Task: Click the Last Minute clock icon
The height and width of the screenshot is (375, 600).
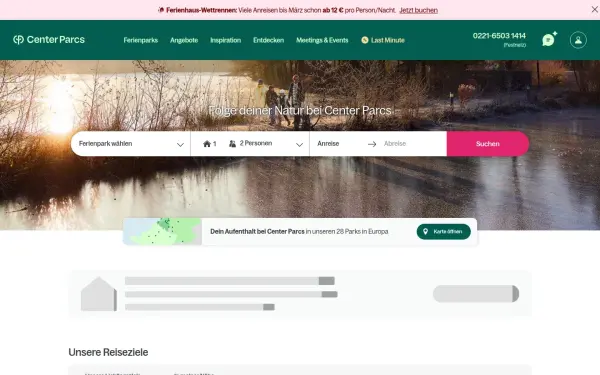Action: click(x=365, y=40)
